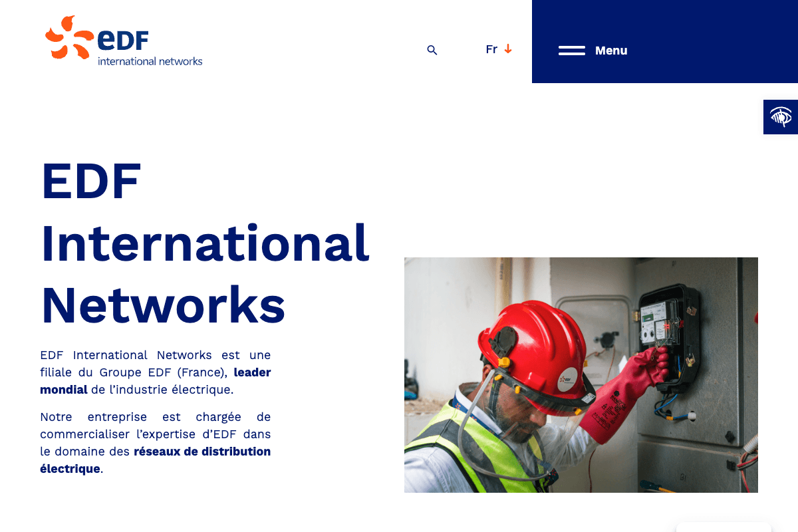This screenshot has height=532, width=798.
Task: Click 'réseaux de distribution électrique' bold text
Action: point(201,452)
